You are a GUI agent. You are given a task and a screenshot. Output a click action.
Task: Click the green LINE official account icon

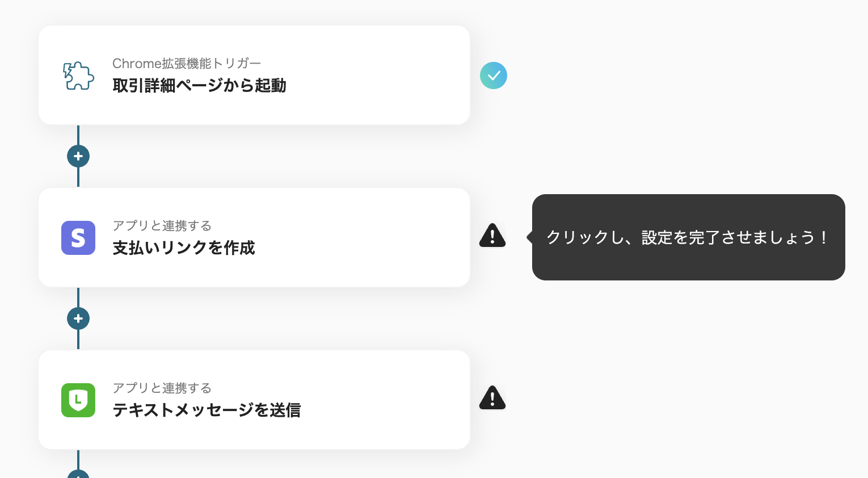click(x=78, y=400)
